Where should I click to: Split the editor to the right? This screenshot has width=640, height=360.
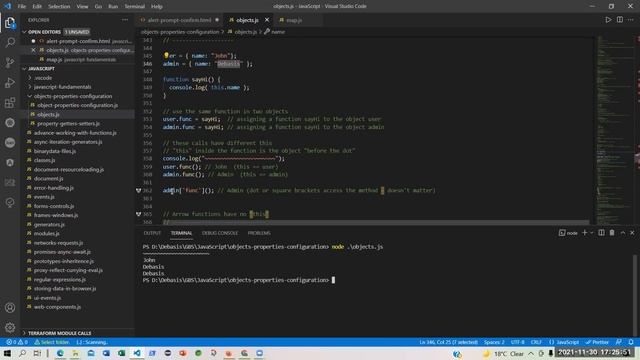(620, 20)
